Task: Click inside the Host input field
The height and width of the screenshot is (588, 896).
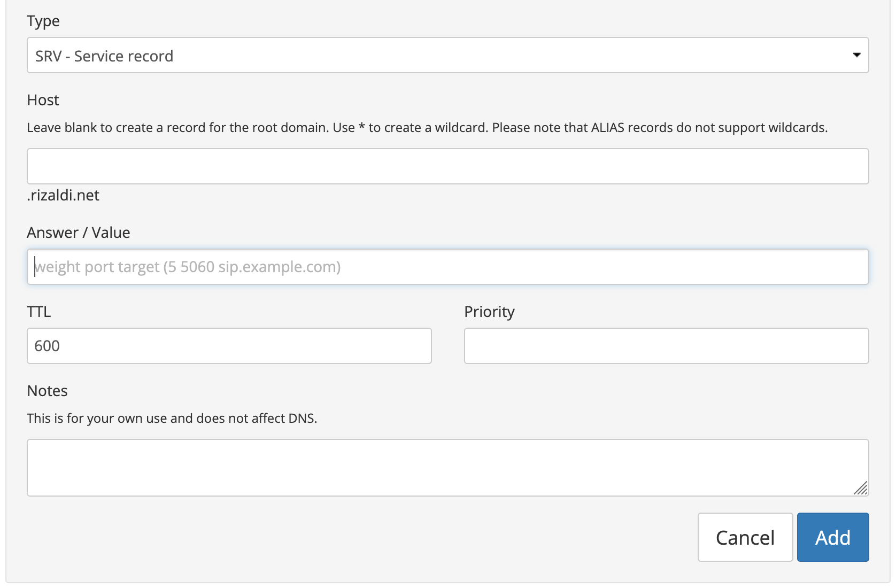Action: [448, 166]
